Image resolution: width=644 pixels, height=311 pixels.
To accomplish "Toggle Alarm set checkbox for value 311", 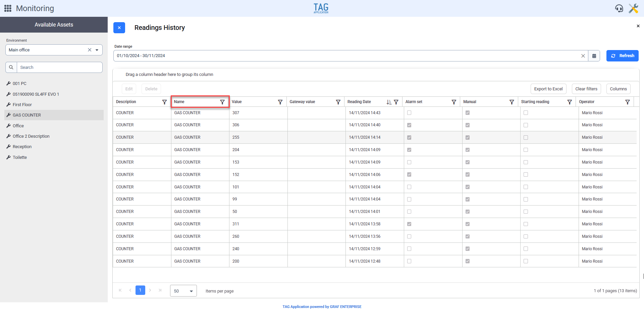I will tap(409, 224).
